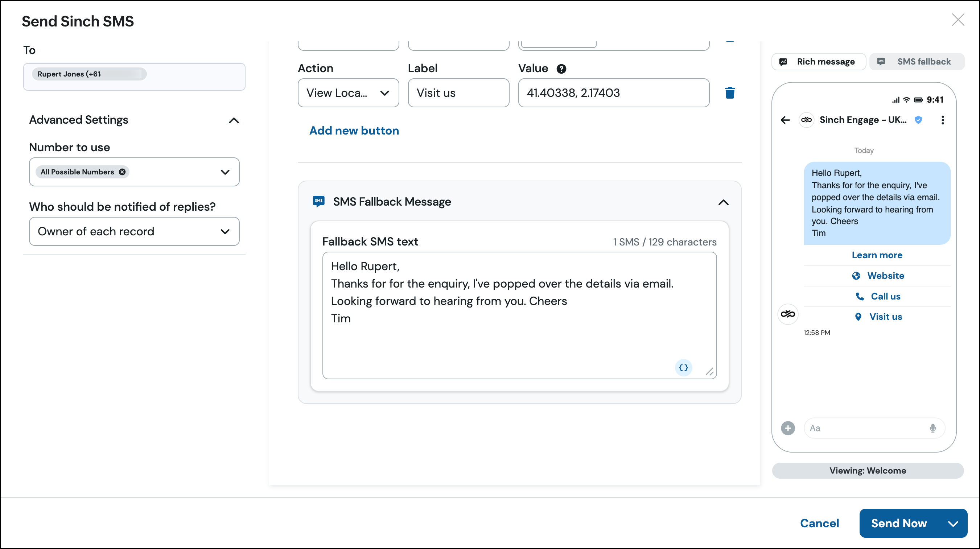980x549 pixels.
Task: Click the Call us preview button
Action: point(877,296)
